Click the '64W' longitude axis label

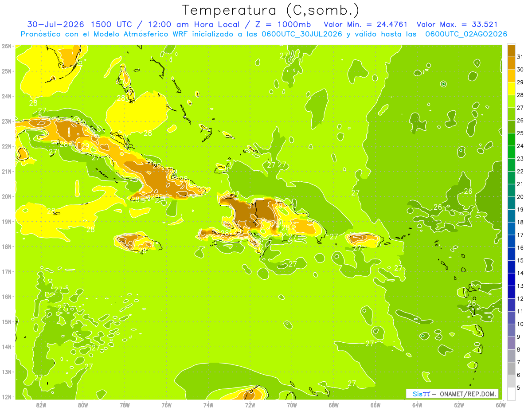(417, 405)
